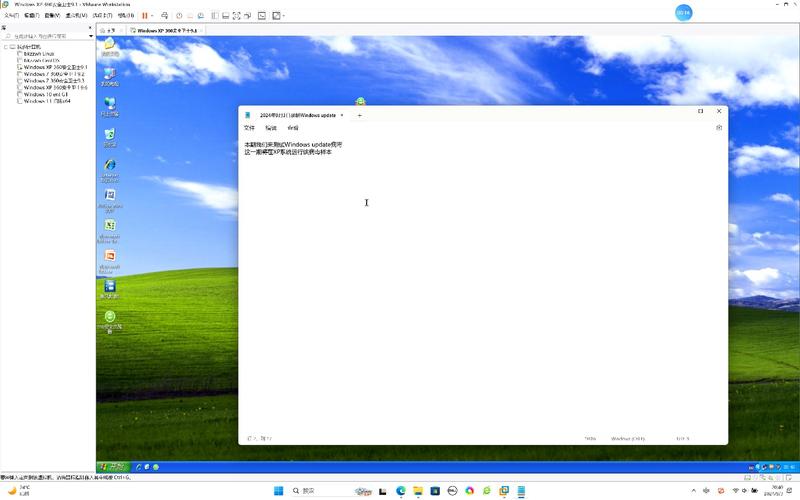Open Microsoft Edge from the taskbar

pos(401,491)
